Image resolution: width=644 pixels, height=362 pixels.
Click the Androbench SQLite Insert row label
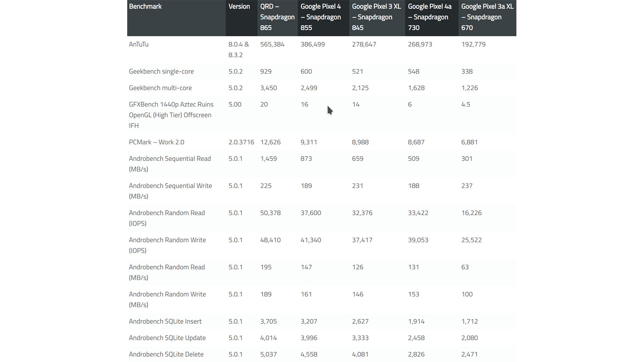[165, 321]
